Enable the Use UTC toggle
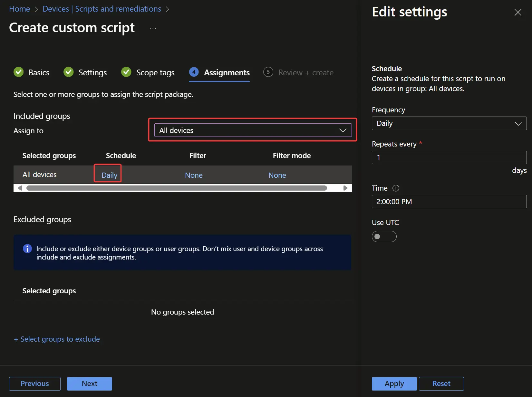Screen dimensions: 532x397 coord(384,237)
